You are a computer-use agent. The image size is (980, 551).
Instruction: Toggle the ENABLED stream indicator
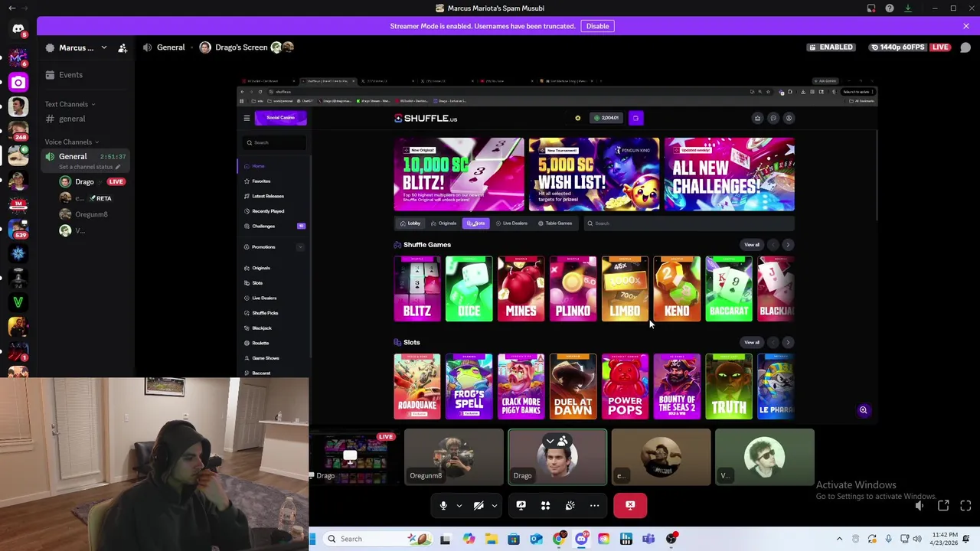click(831, 47)
